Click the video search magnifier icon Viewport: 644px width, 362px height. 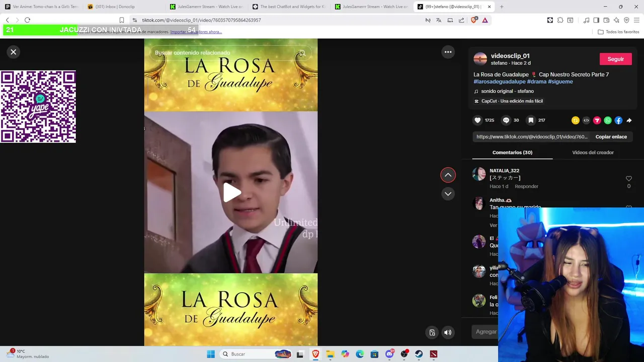(302, 53)
